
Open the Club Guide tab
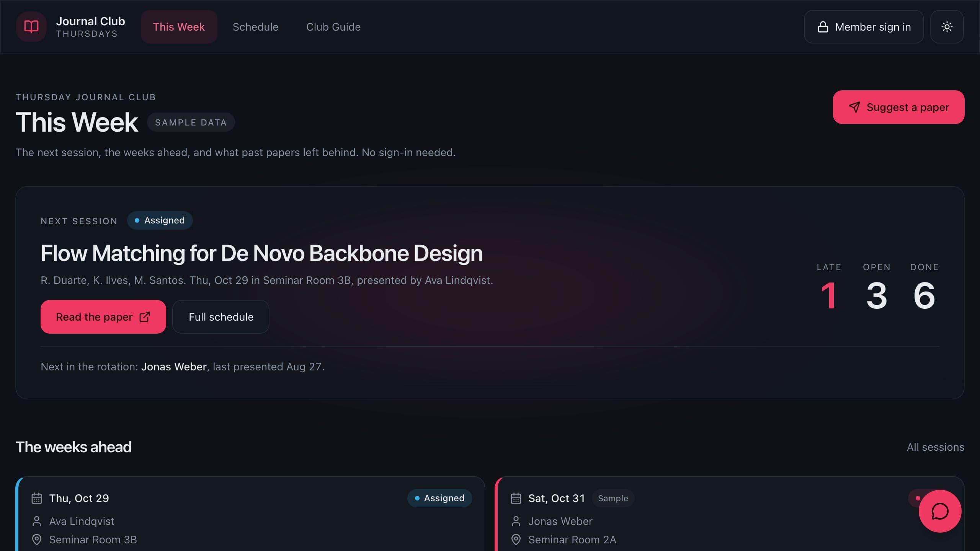[333, 27]
